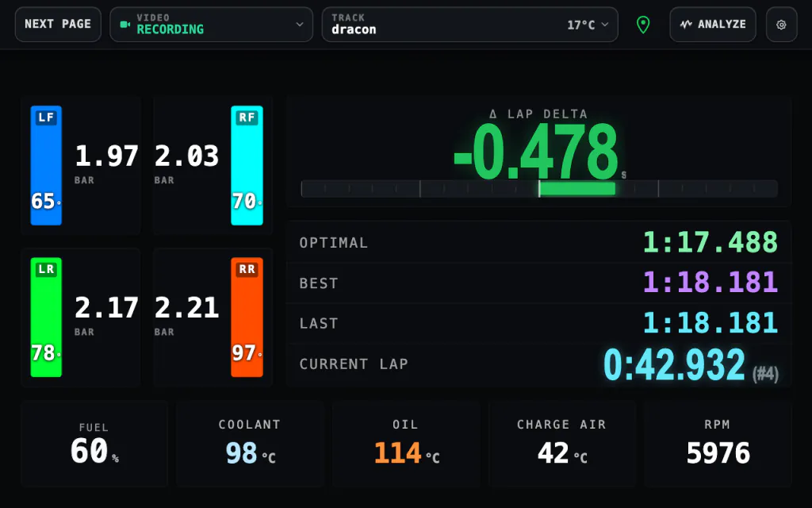Click the LAP DELTA heading

coord(538,114)
